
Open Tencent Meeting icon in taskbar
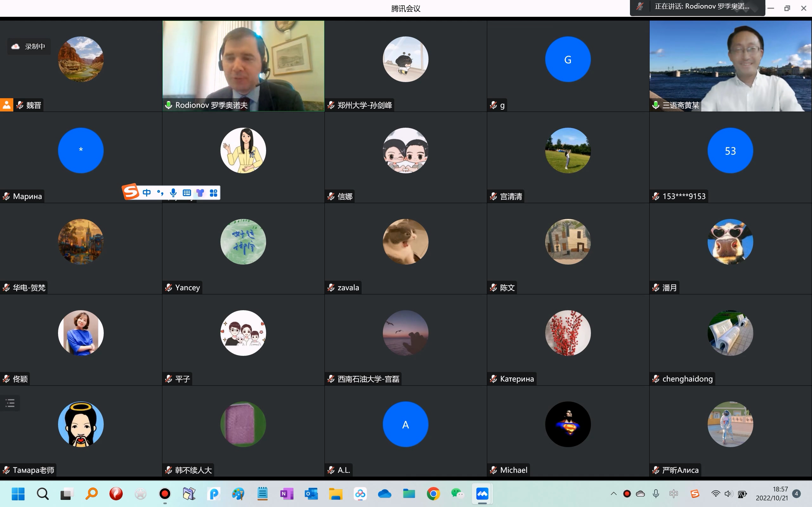[x=482, y=494]
